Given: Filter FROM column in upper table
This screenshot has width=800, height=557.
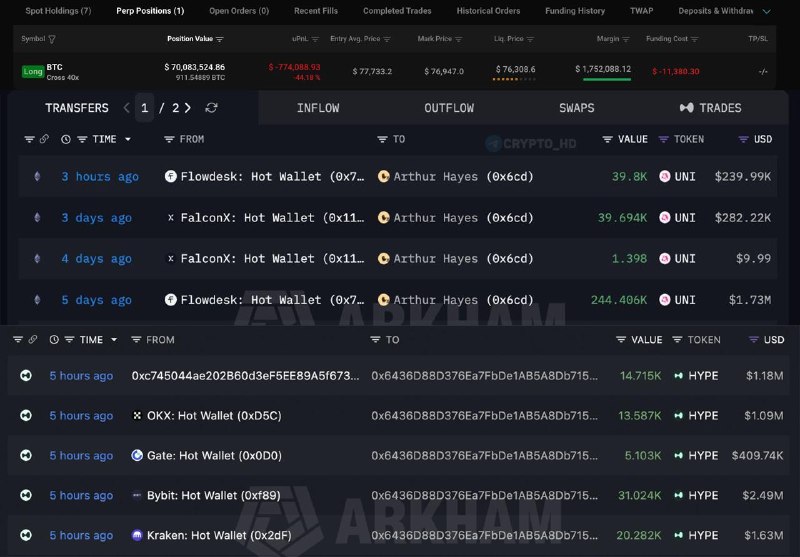Looking at the screenshot, I should (169, 139).
